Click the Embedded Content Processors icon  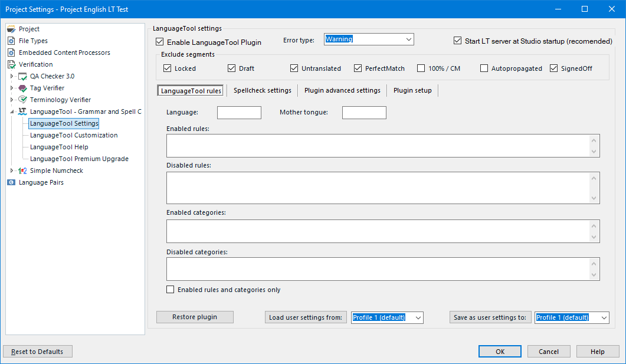coord(11,53)
